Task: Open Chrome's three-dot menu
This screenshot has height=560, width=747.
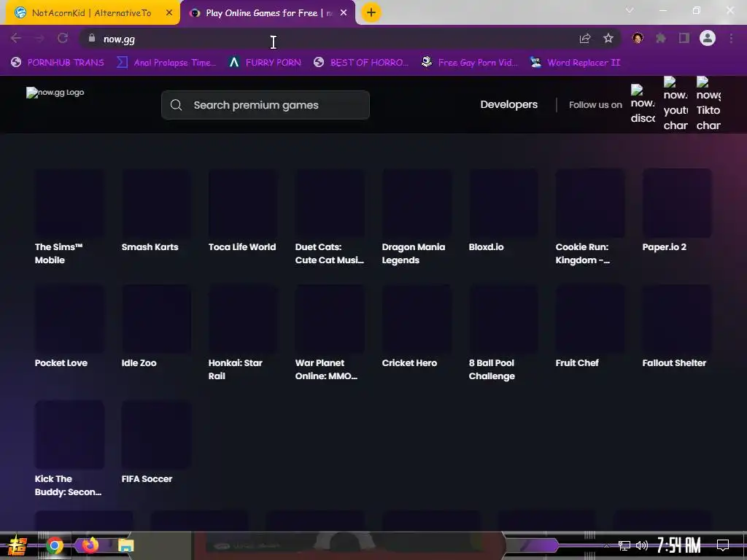Action: tap(731, 39)
